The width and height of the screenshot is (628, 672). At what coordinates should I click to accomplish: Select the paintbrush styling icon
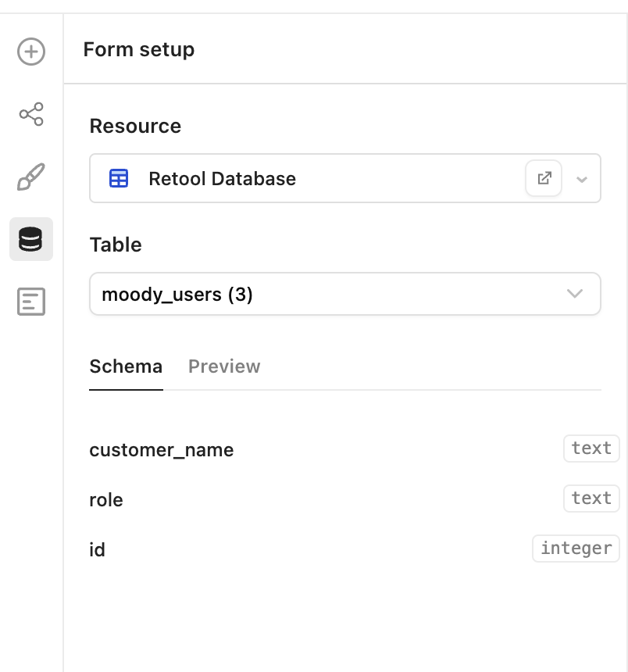click(x=31, y=177)
